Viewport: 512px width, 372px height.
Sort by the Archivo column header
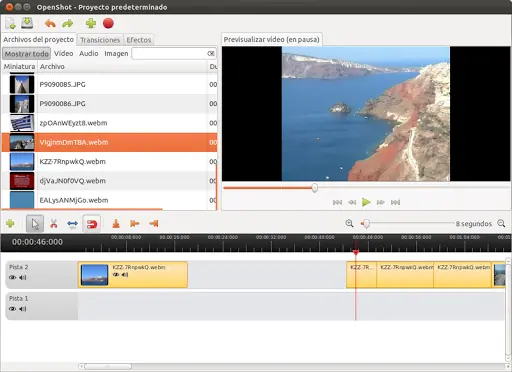coord(122,67)
